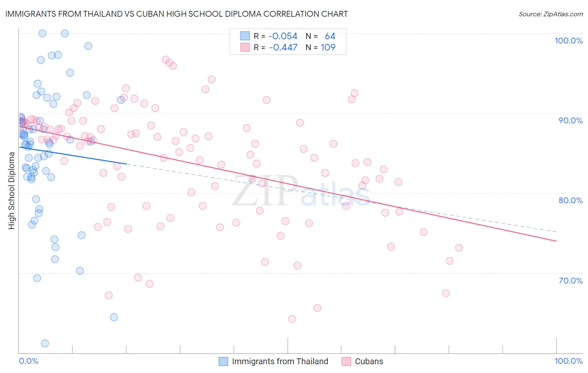The image size is (588, 373).
Task: Click the 80.0% y-axis label
Action: [x=570, y=200]
